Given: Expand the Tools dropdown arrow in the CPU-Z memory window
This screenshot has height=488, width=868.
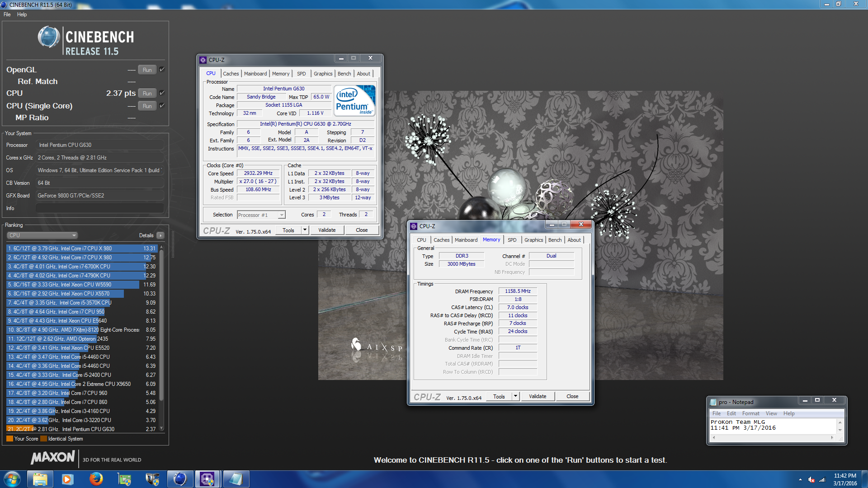Looking at the screenshot, I should [x=515, y=396].
